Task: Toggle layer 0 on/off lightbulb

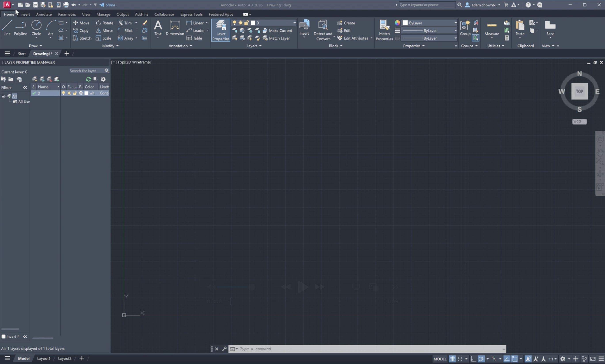Action: pyautogui.click(x=63, y=93)
